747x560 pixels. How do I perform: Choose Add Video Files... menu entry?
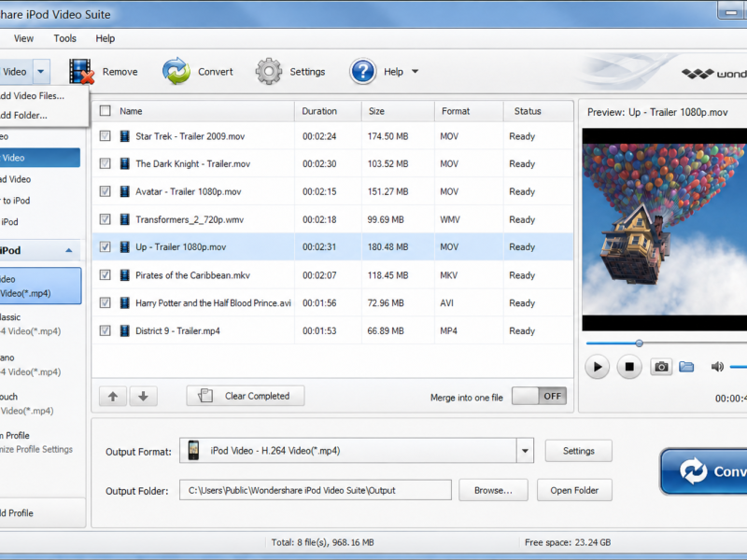pyautogui.click(x=32, y=96)
